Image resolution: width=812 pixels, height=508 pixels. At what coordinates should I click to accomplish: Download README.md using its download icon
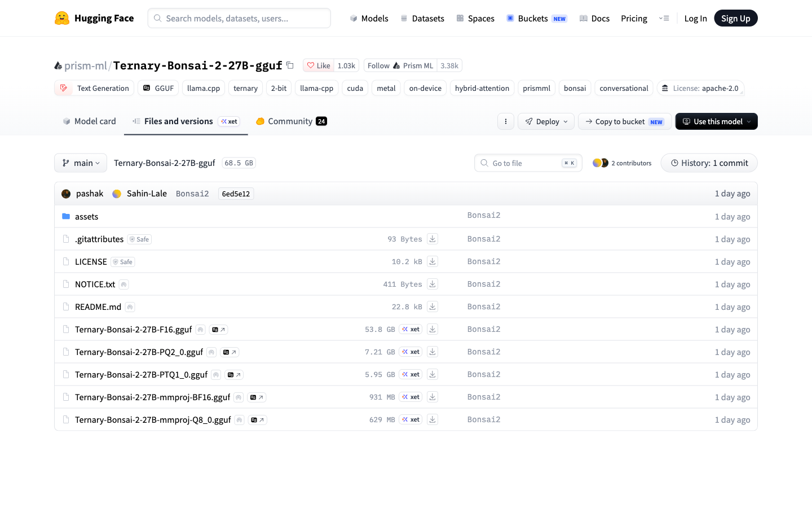click(433, 306)
